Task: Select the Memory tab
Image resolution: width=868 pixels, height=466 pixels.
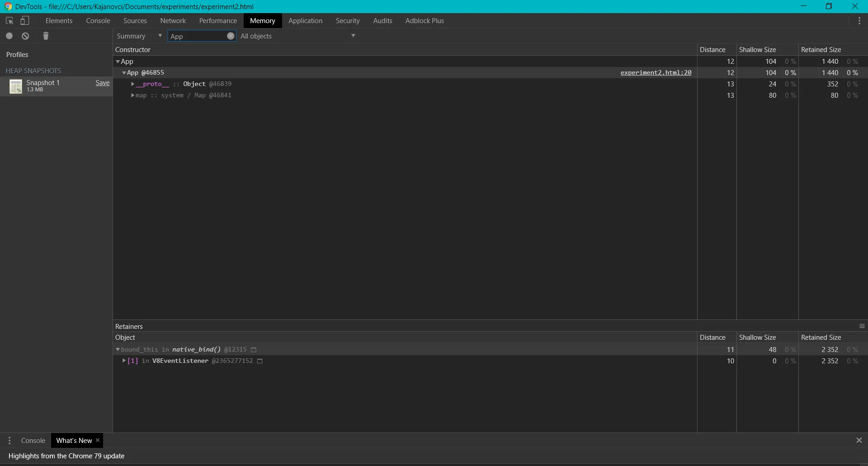Action: coord(263,21)
